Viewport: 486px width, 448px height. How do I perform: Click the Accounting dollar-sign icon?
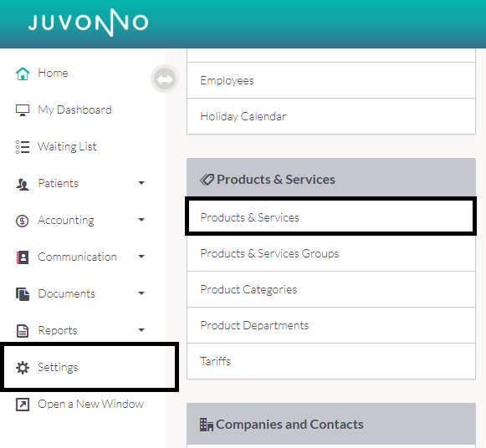23,221
